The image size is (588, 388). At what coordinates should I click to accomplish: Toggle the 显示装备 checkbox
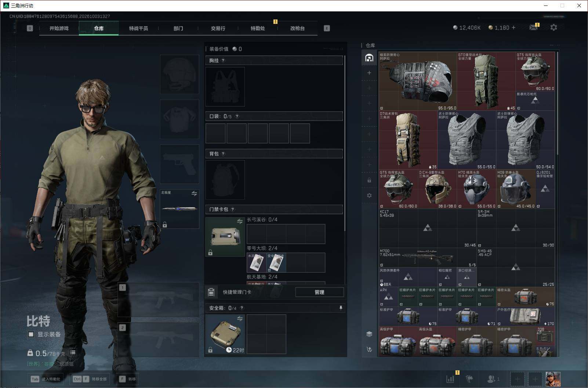31,334
